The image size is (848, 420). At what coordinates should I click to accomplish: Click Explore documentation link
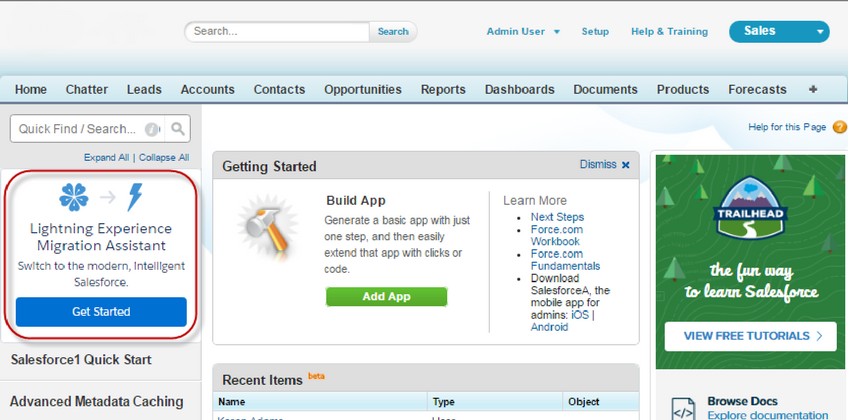[768, 415]
